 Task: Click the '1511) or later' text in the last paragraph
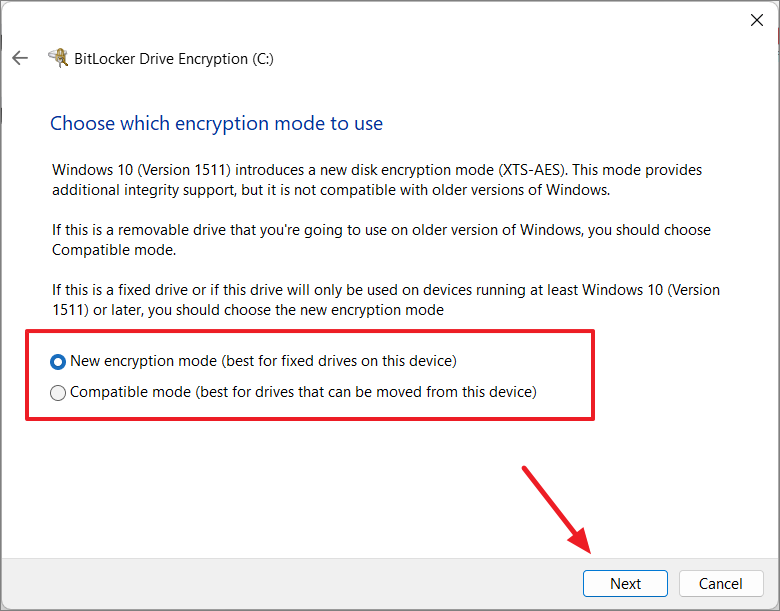96,310
